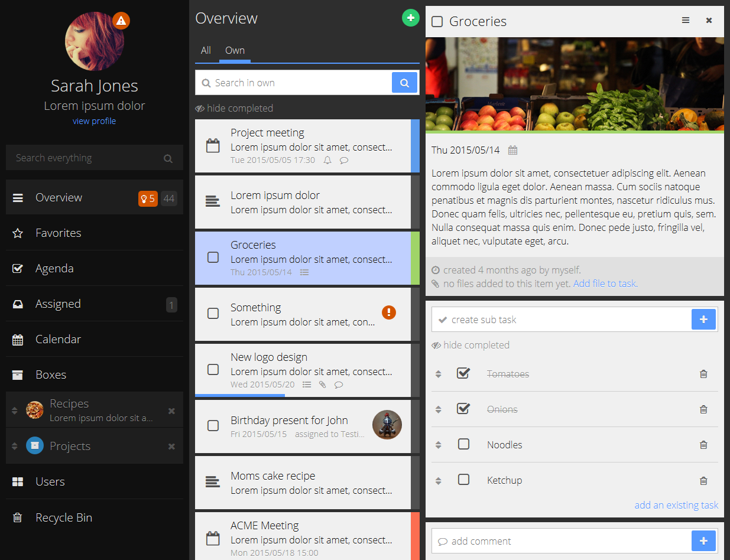The image size is (730, 560).
Task: Click the reorder handle for Tomatoes
Action: (439, 374)
